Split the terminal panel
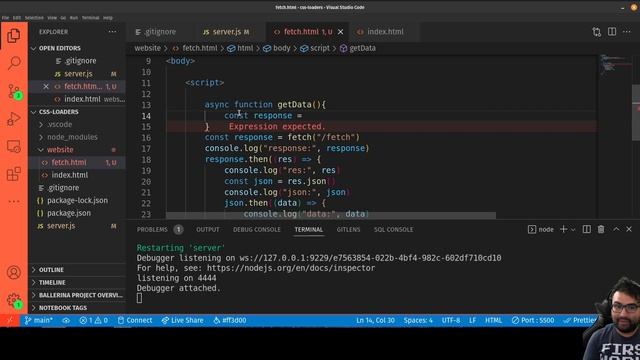This screenshot has width=640, height=360. [x=586, y=229]
